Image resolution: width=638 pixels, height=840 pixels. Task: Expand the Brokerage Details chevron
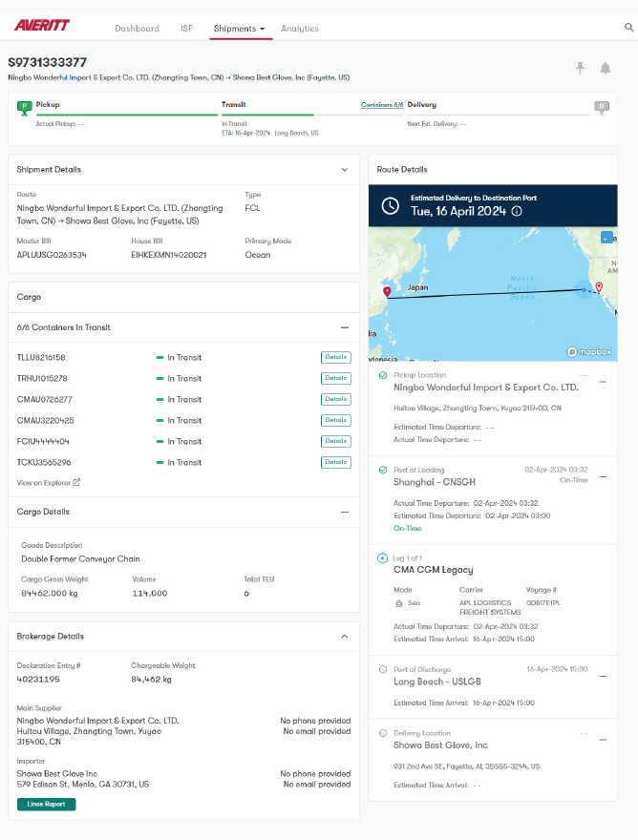pyautogui.click(x=345, y=637)
